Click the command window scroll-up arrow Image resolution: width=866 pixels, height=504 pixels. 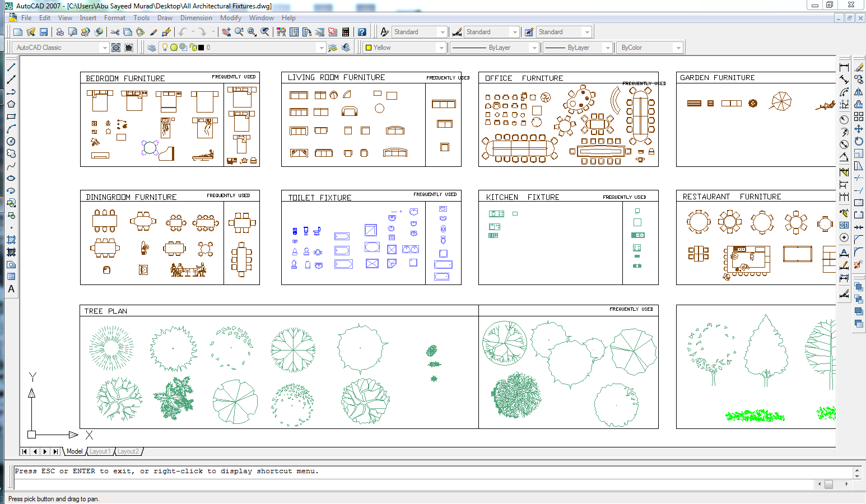[x=856, y=470]
